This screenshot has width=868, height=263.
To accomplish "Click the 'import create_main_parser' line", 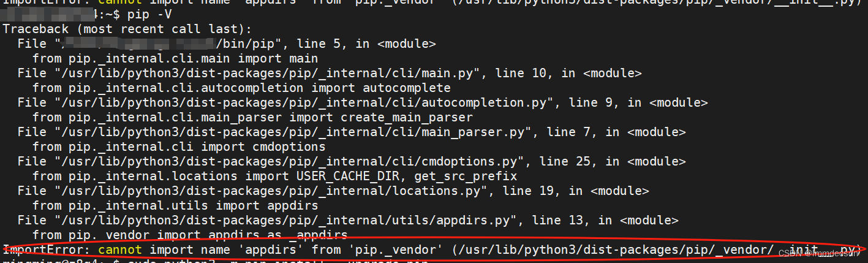I will 252,117.
